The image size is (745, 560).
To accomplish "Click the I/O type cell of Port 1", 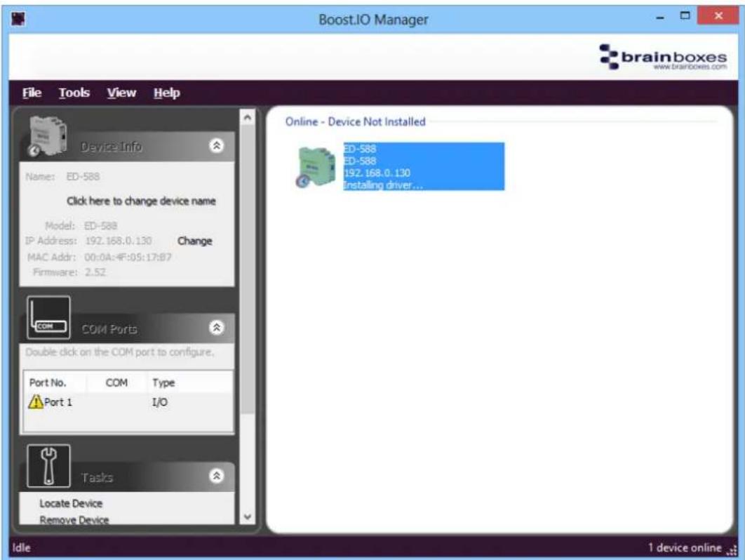I will point(160,402).
